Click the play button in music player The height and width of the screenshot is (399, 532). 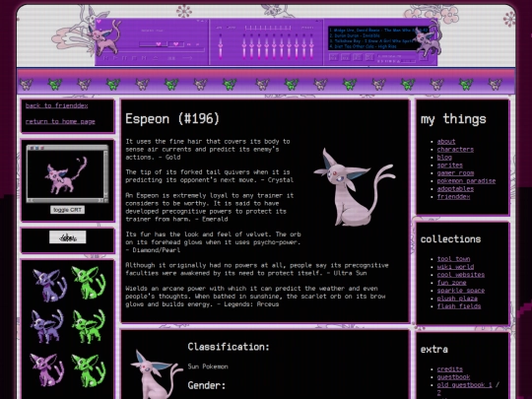(115, 58)
